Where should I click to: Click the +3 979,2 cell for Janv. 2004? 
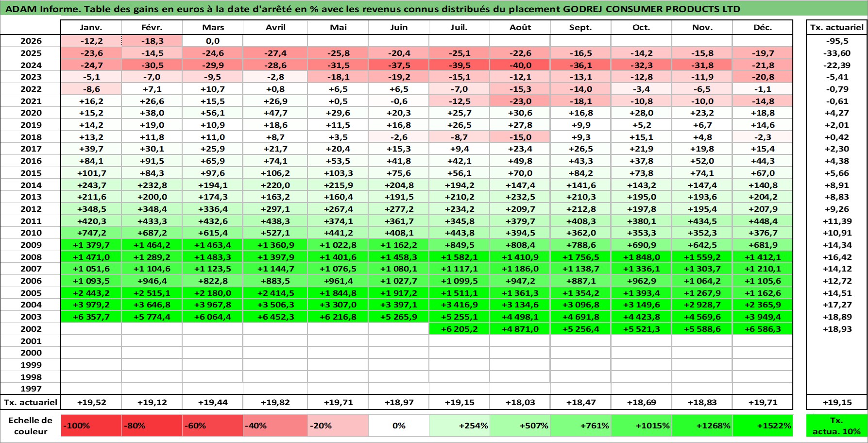tap(91, 305)
